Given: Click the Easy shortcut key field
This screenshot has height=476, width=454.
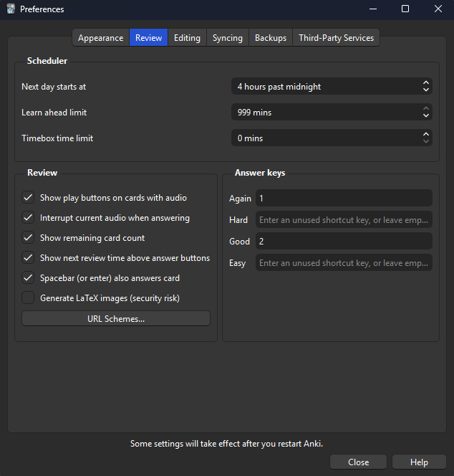Looking at the screenshot, I should pyautogui.click(x=344, y=263).
